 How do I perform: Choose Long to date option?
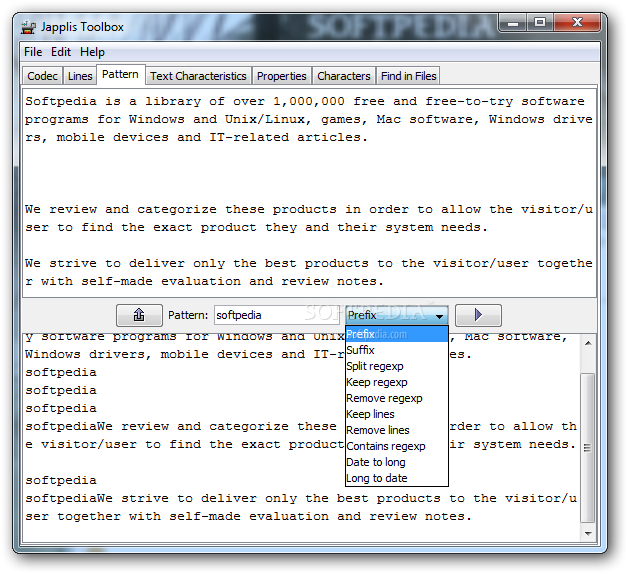click(x=397, y=478)
